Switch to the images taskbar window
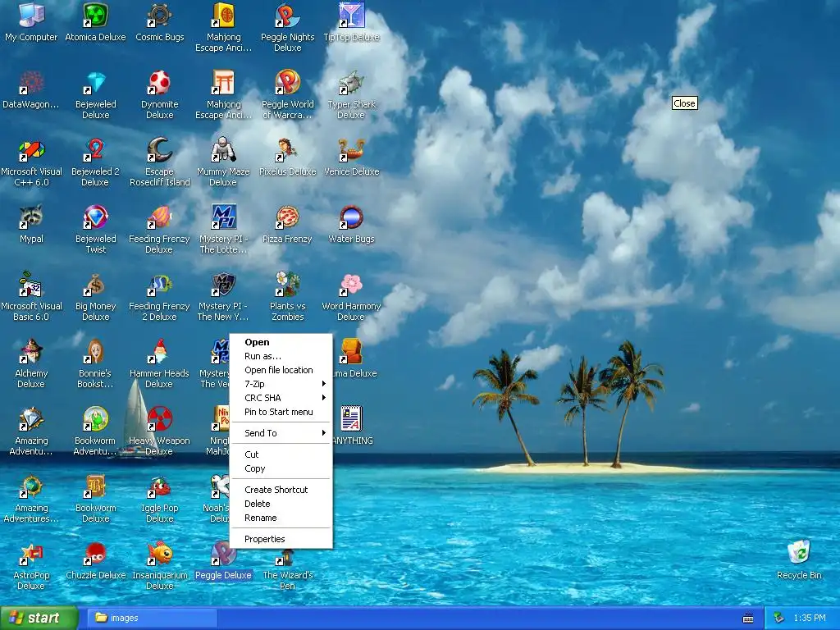This screenshot has height=630, width=840. (x=153, y=619)
